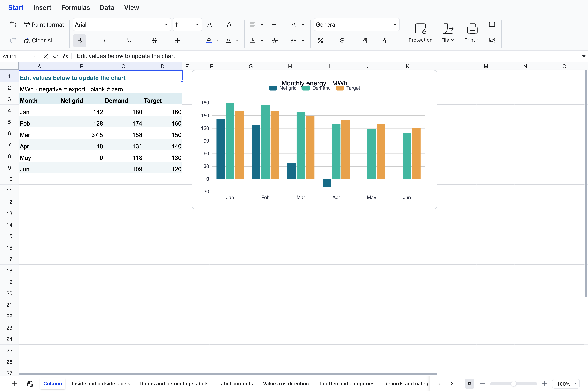Open the font color dropdown arrow

tap(237, 40)
